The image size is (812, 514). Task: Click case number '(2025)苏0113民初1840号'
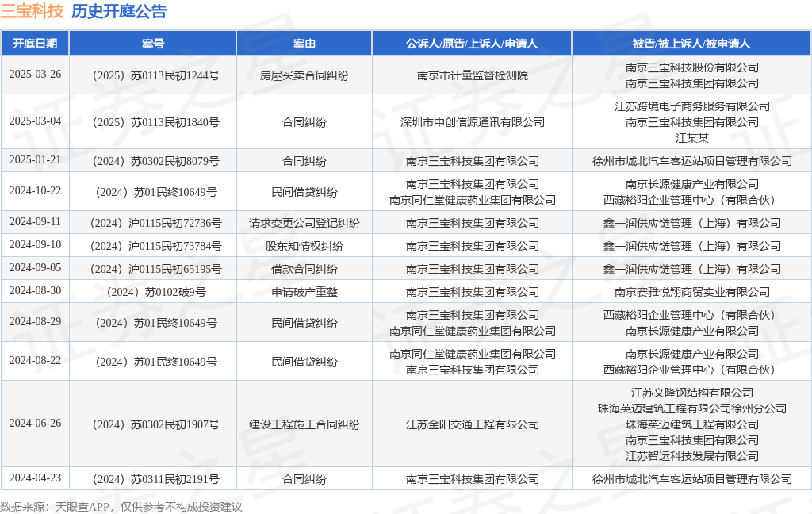[x=155, y=122]
